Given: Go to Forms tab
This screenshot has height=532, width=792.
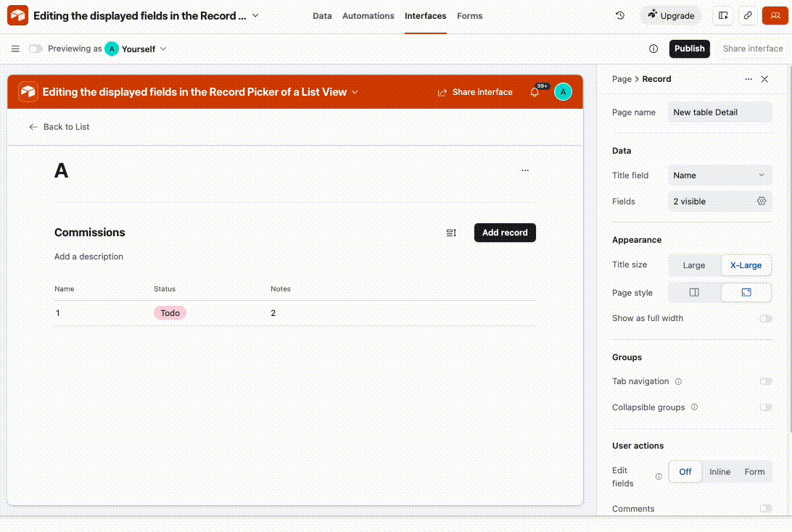Looking at the screenshot, I should 470,16.
